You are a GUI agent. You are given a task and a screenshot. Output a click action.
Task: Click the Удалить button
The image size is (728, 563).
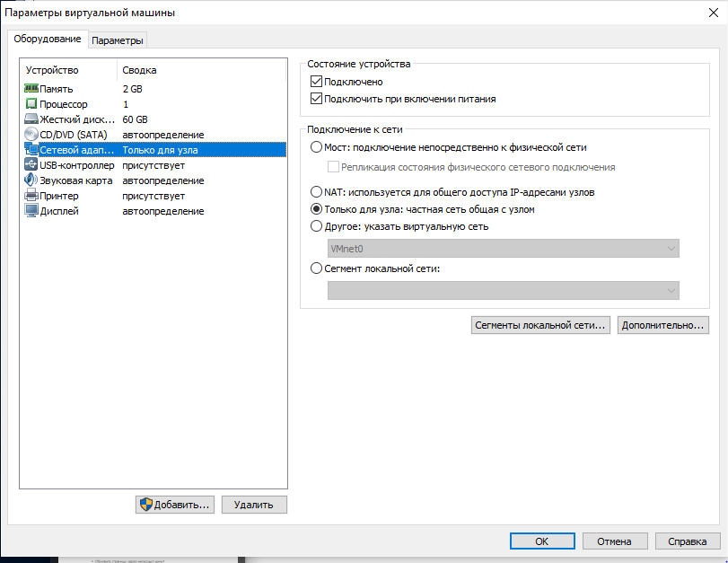pos(254,505)
